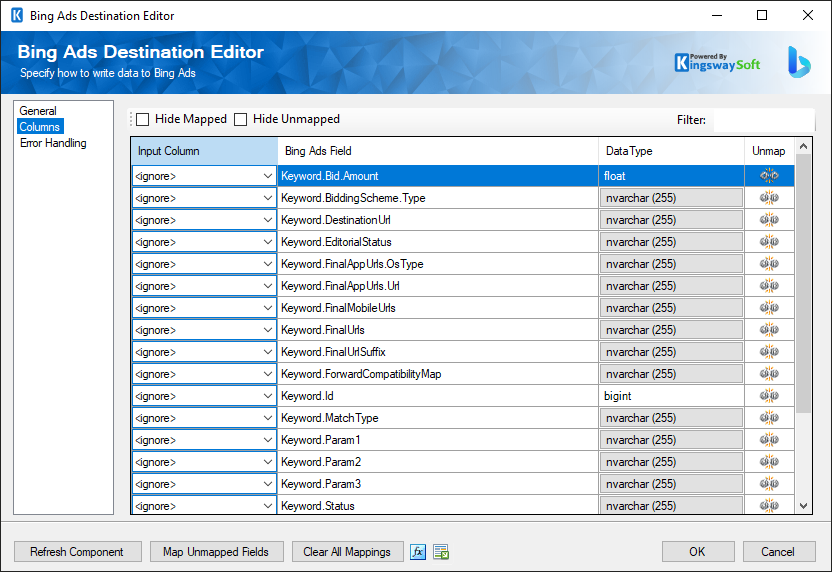Select the Keyword.Param3 field cell

pos(438,484)
